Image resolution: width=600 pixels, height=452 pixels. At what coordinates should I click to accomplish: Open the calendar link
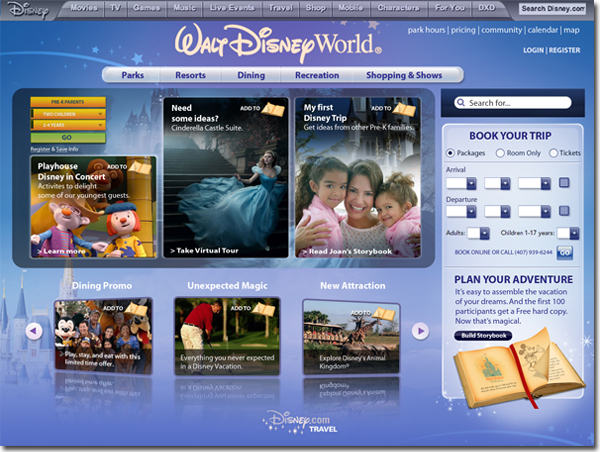pos(543,30)
